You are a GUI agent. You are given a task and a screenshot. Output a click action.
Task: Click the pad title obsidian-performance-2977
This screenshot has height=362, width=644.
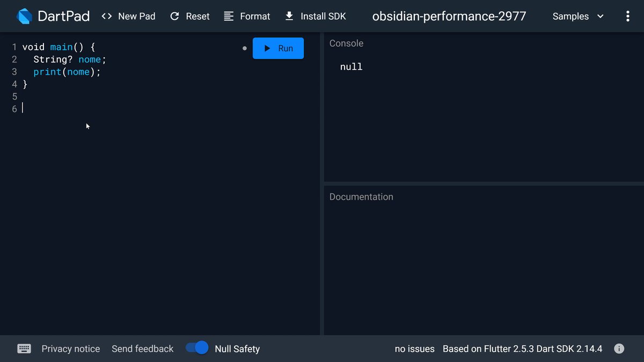click(x=449, y=16)
